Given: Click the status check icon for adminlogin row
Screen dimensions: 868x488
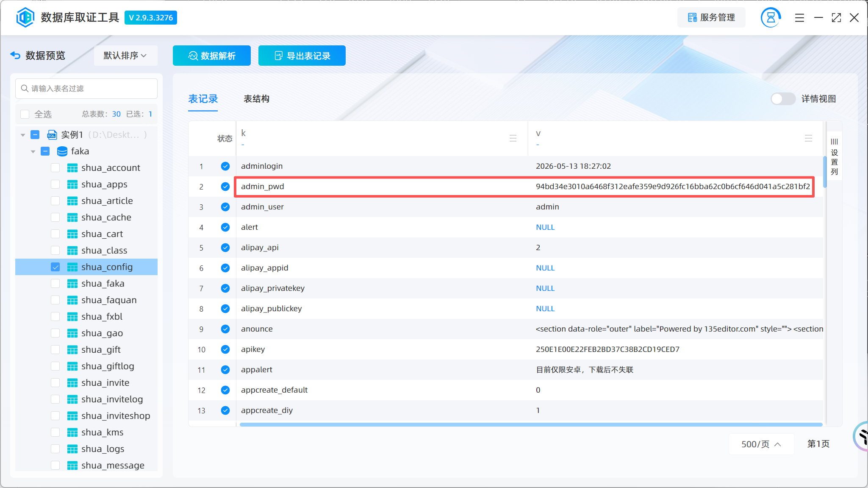Looking at the screenshot, I should click(225, 166).
